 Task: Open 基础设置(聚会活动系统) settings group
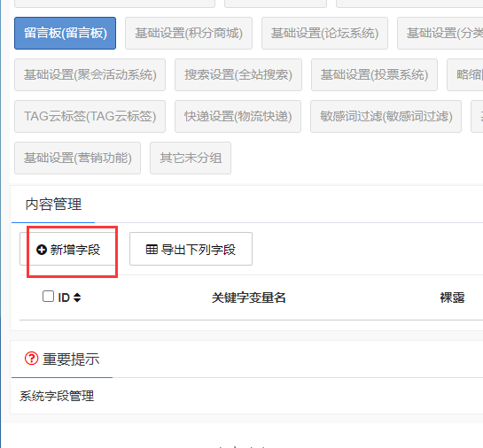pos(90,74)
